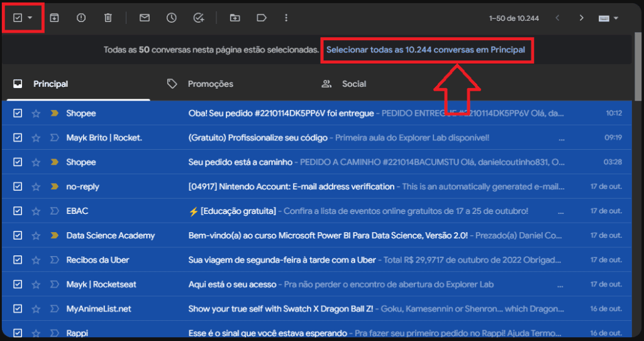Viewport: 644px width, 341px height.
Task: Open the Move to folder icon
Action: (x=235, y=18)
